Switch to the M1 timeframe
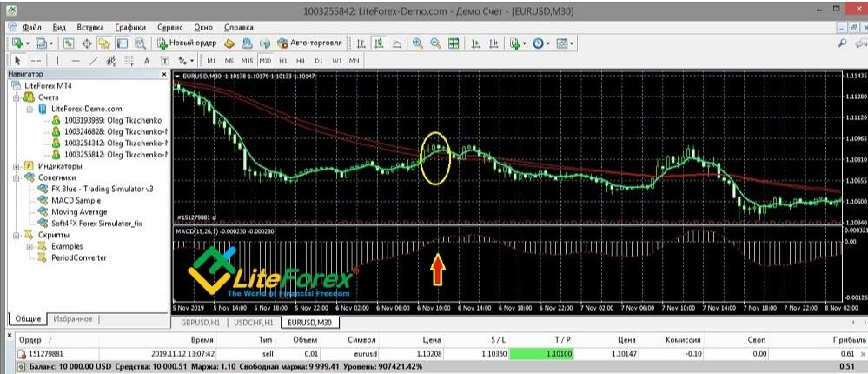Screen dimensions: 868x374 point(211,60)
